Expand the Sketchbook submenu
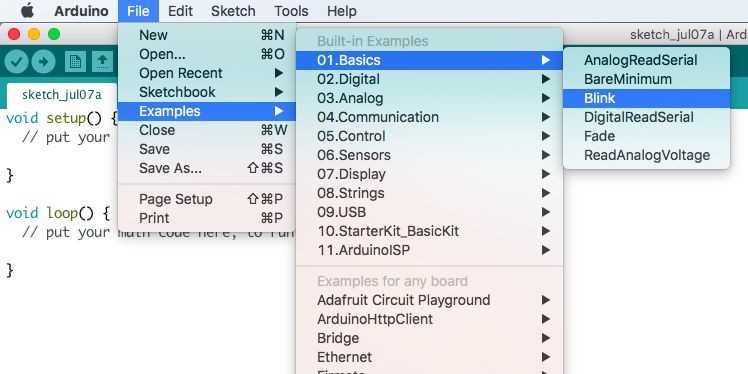This screenshot has height=374, width=748. 207,92
